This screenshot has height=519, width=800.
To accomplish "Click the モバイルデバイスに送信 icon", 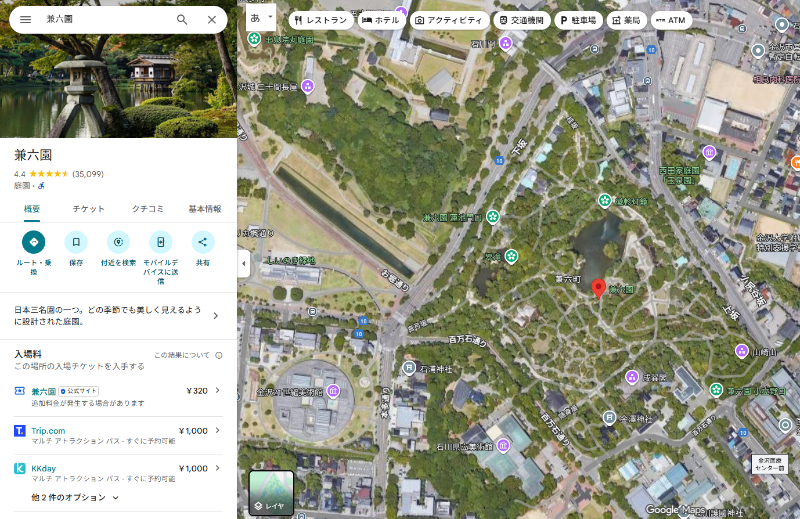I will pos(160,241).
